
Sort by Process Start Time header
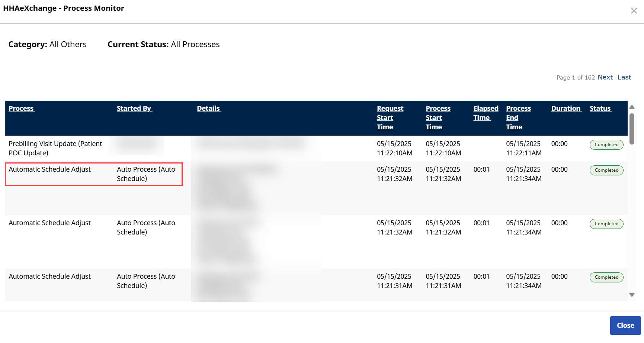(438, 117)
